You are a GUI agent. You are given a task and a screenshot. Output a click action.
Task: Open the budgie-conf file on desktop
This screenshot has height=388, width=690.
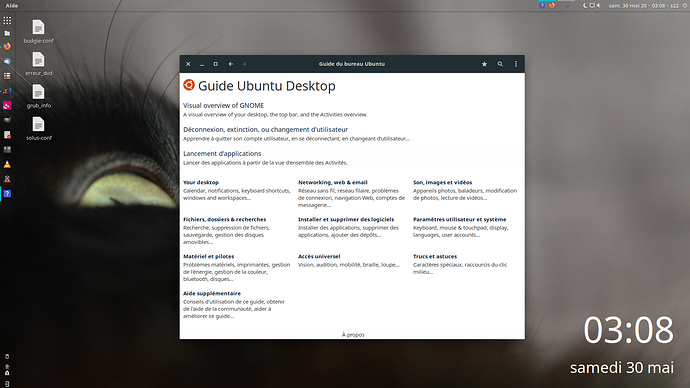coord(38,31)
